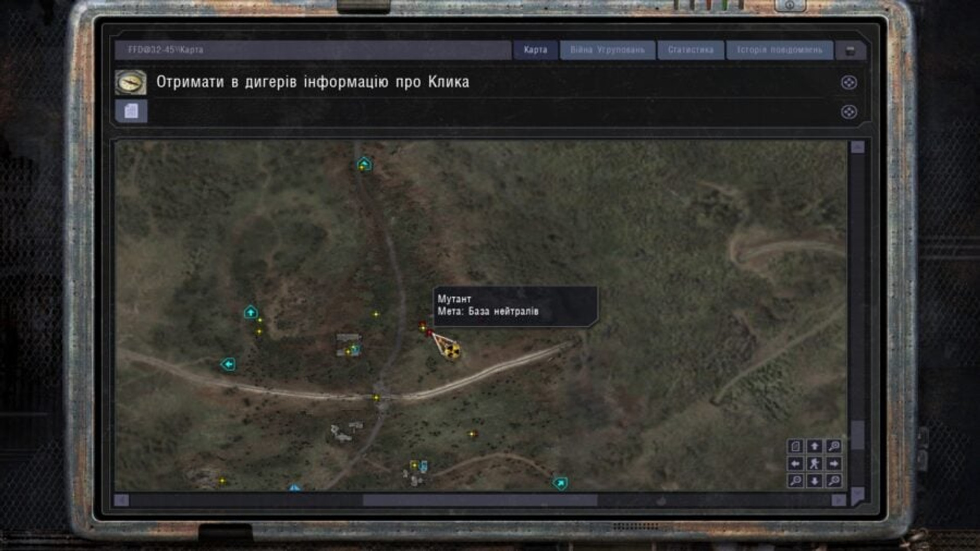Click the target icon on the document row
980x551 pixels.
pyautogui.click(x=849, y=112)
